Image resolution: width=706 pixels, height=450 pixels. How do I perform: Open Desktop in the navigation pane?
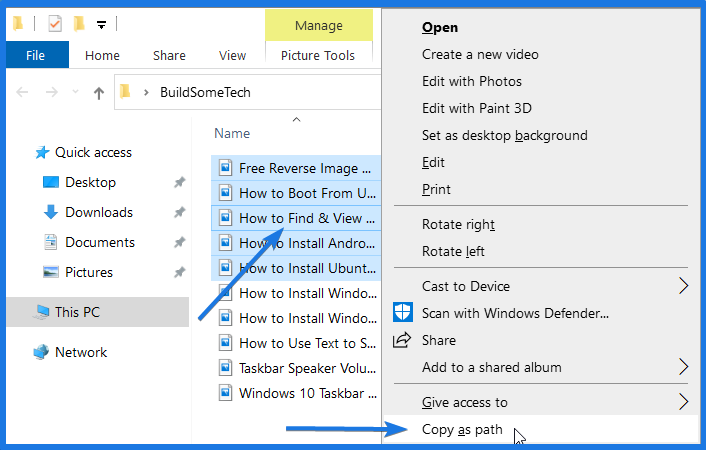point(91,182)
